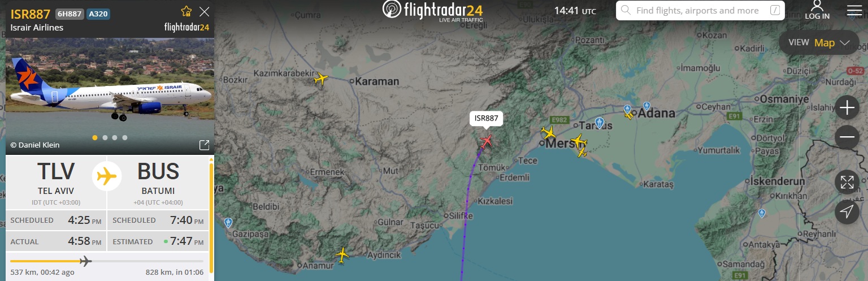Expand the VIEW Map dropdown
Screen dimensions: 868x281
coord(819,42)
